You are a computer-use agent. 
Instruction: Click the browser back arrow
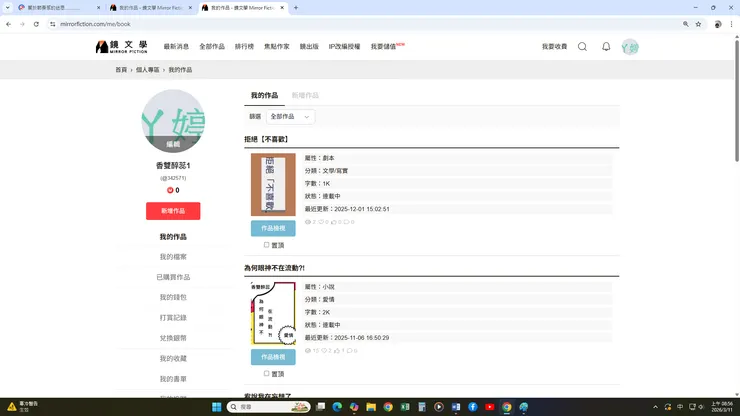pos(8,24)
